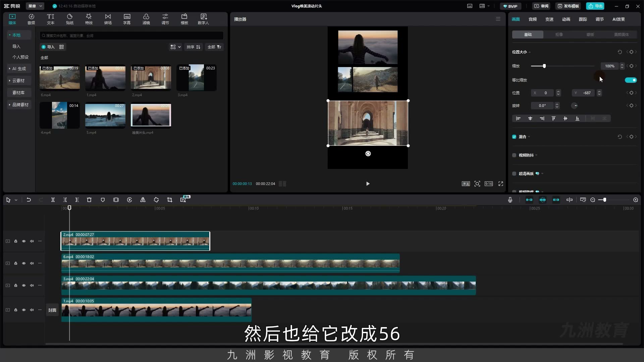Open the 模板 templates panel
Viewport: 644px width, 362px height.
[184, 19]
